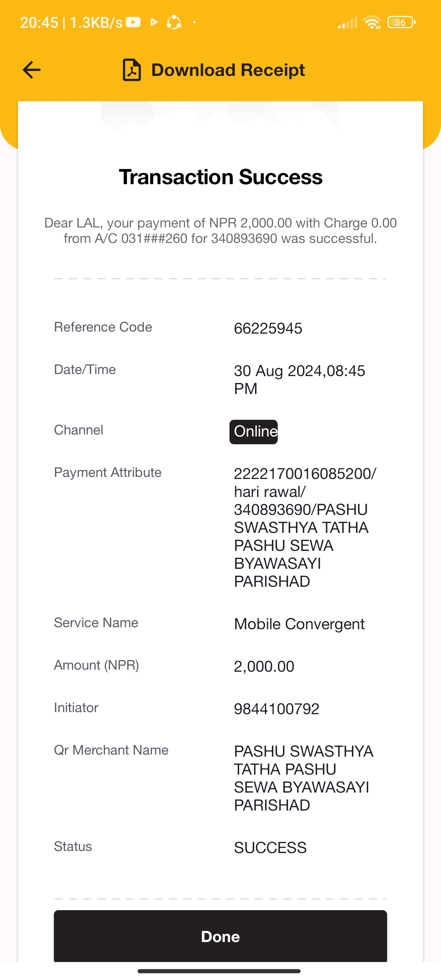The height and width of the screenshot is (980, 441).
Task: Tap the mobile signal bars icon
Action: [x=347, y=22]
